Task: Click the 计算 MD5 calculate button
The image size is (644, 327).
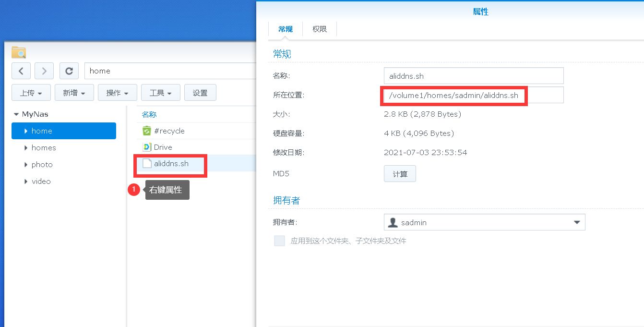Action: pos(400,174)
